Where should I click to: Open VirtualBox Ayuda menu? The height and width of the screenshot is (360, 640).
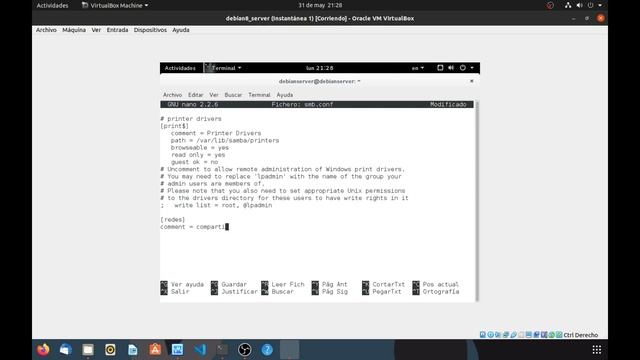tap(181, 30)
